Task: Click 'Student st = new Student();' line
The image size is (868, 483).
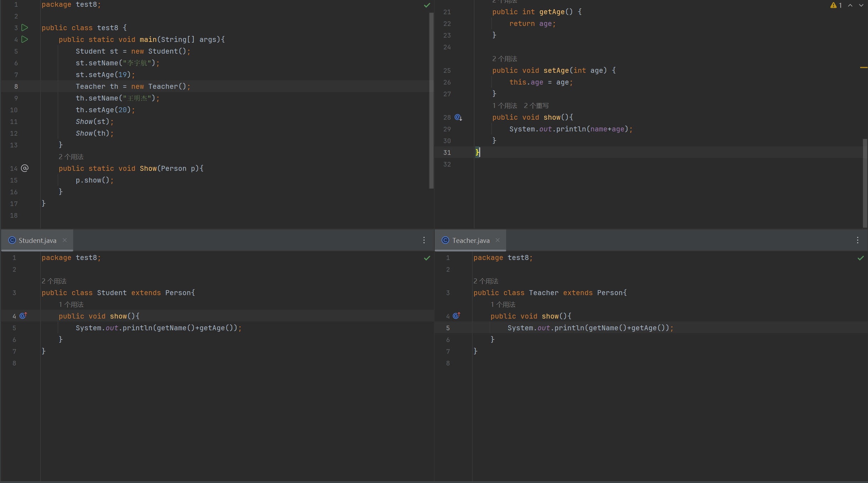Action: click(133, 51)
